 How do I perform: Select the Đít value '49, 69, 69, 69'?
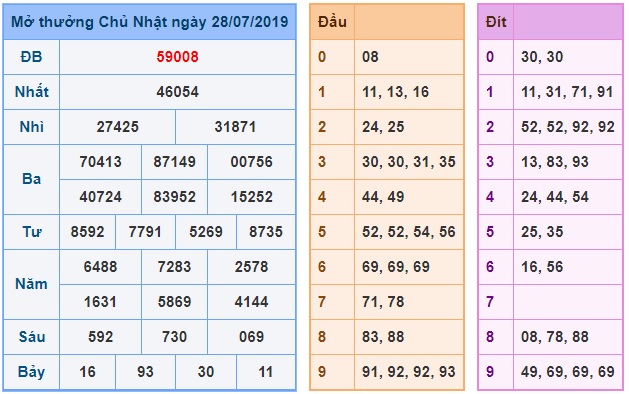tap(568, 372)
